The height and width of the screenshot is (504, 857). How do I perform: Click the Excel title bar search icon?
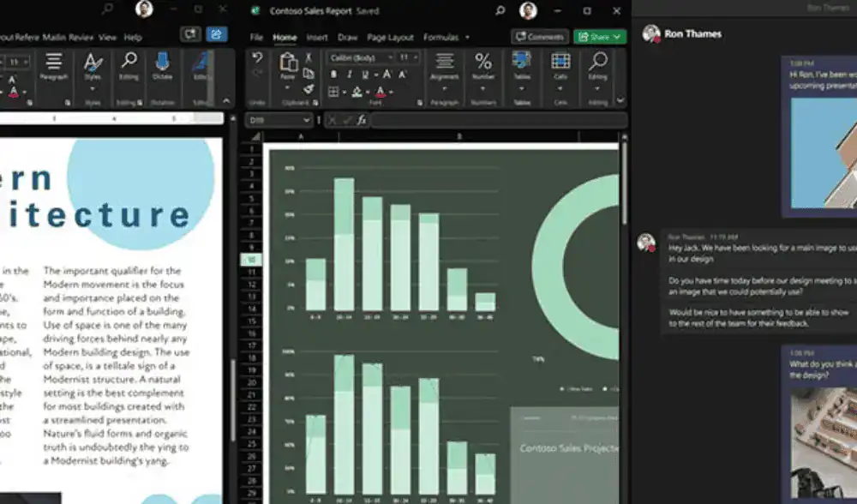point(500,10)
